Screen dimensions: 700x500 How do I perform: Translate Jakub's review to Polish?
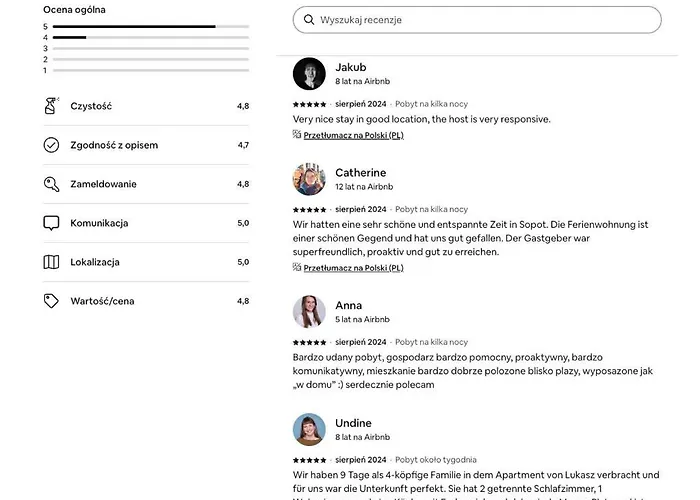pyautogui.click(x=353, y=135)
